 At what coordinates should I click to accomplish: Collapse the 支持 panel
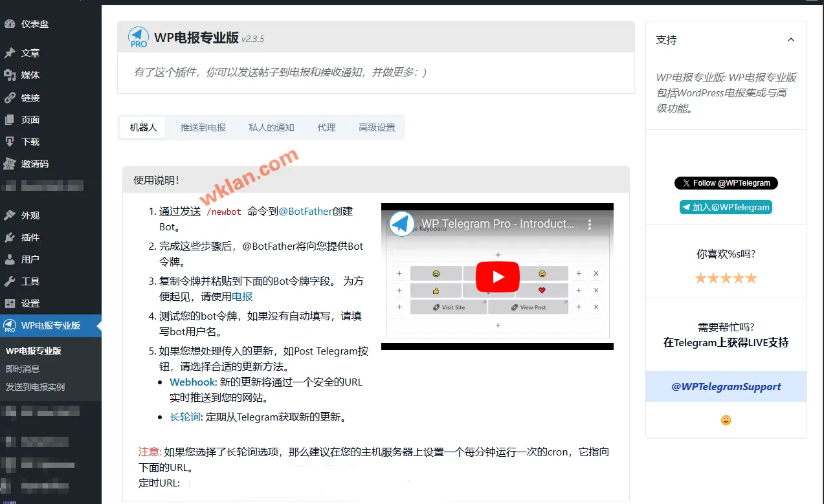coord(790,40)
